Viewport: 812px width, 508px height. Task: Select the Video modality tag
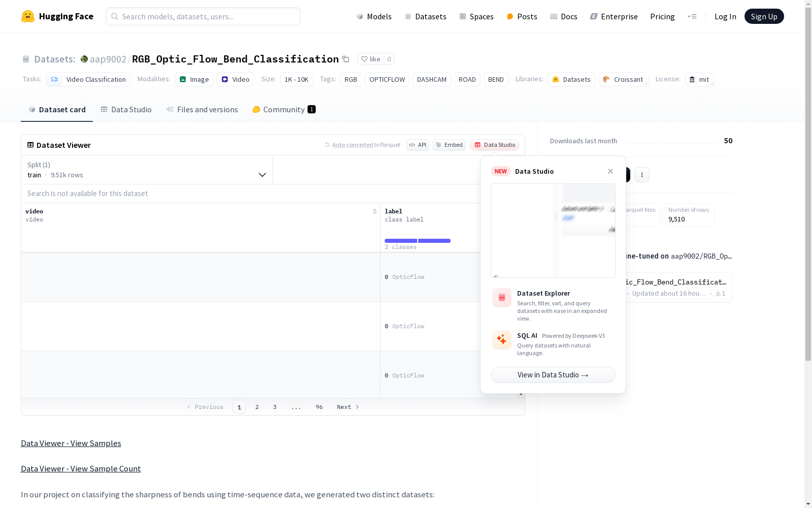pyautogui.click(x=235, y=79)
